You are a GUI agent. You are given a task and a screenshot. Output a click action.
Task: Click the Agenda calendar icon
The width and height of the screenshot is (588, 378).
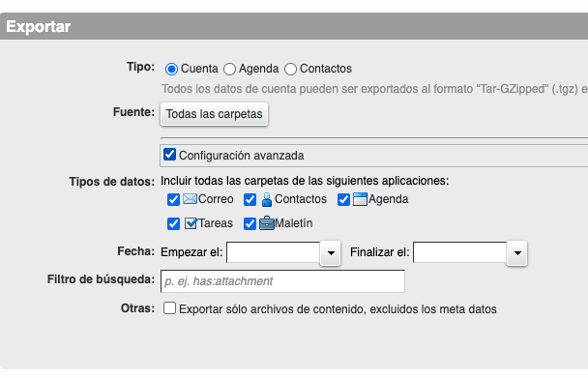tap(360, 199)
